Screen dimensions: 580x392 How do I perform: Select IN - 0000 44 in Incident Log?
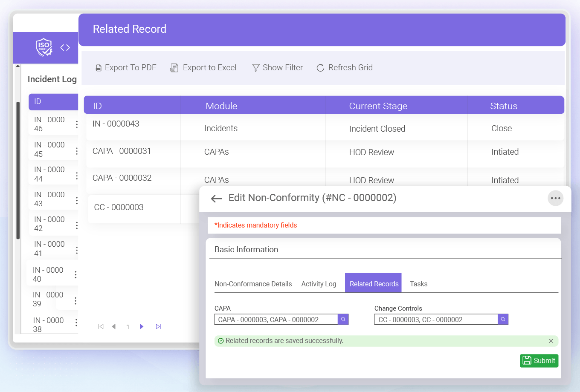point(49,174)
